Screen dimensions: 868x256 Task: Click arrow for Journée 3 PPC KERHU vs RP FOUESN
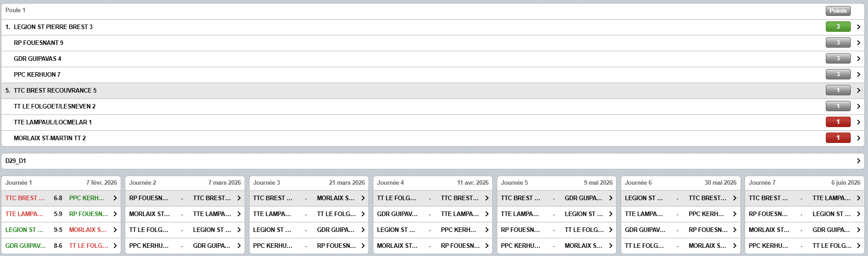pos(363,246)
